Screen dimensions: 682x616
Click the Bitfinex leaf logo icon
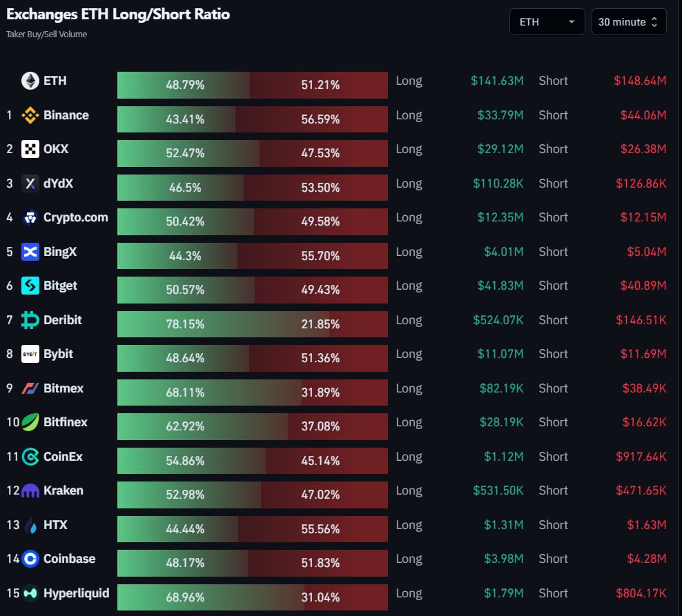click(x=30, y=422)
